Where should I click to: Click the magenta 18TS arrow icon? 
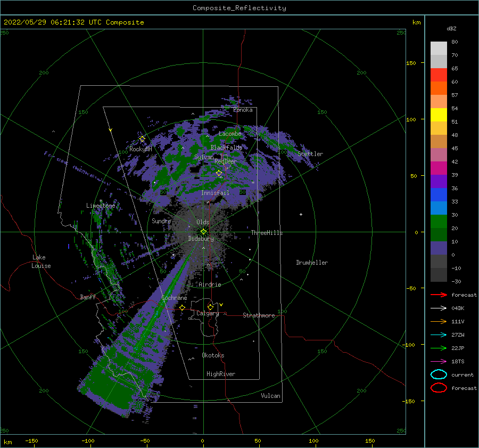pos(439,362)
